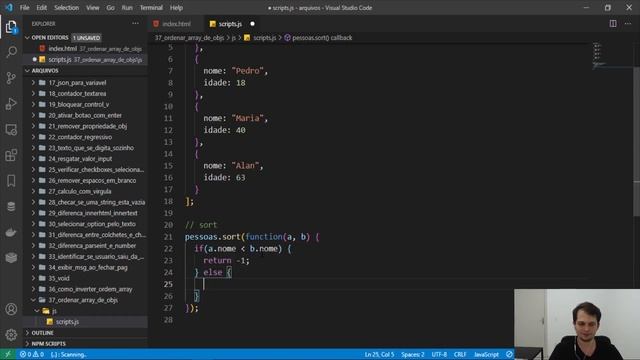This screenshot has width=640, height=360.
Task: Place cursor on line 23 return statement
Action: click(x=227, y=260)
